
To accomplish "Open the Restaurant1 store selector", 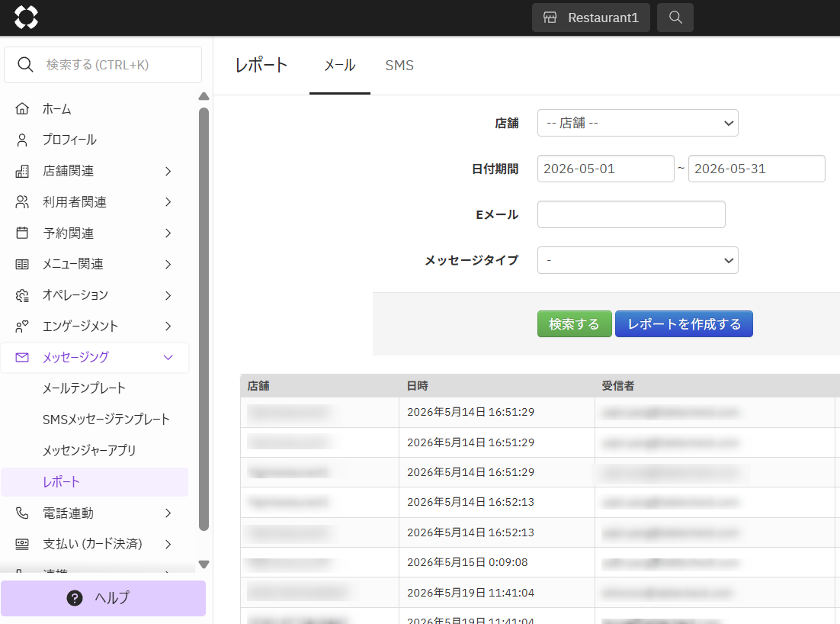I will click(x=591, y=18).
